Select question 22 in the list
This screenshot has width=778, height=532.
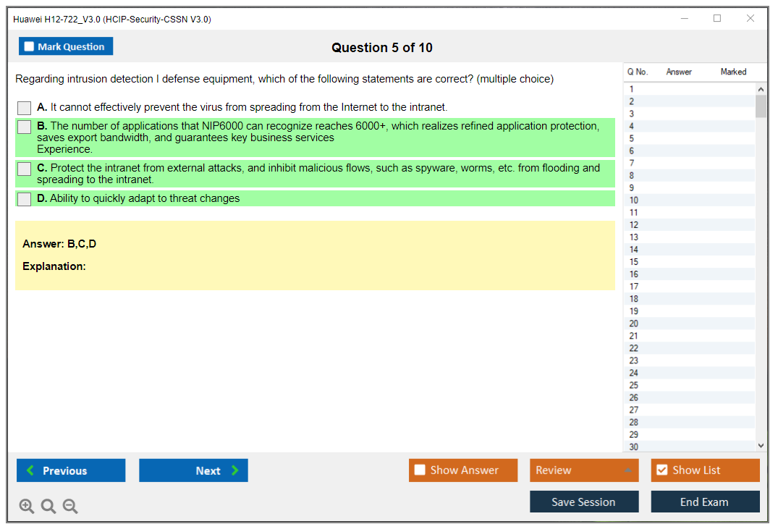pos(634,348)
